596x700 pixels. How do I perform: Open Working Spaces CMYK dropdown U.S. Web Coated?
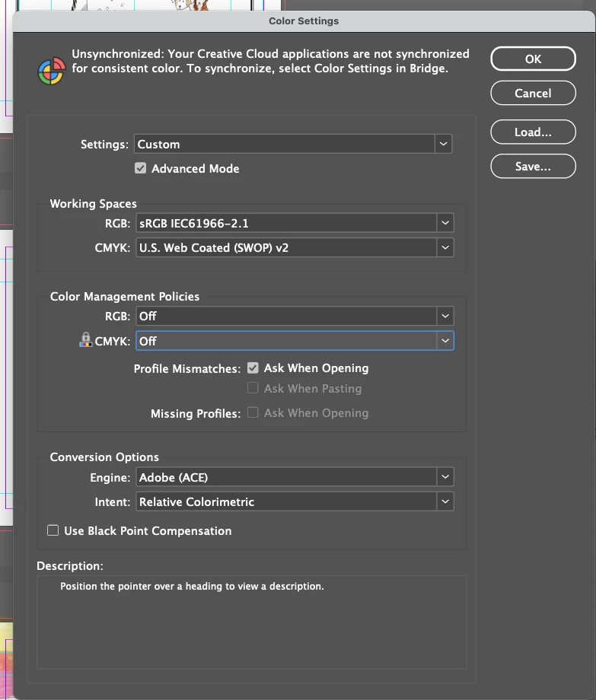pyautogui.click(x=295, y=248)
